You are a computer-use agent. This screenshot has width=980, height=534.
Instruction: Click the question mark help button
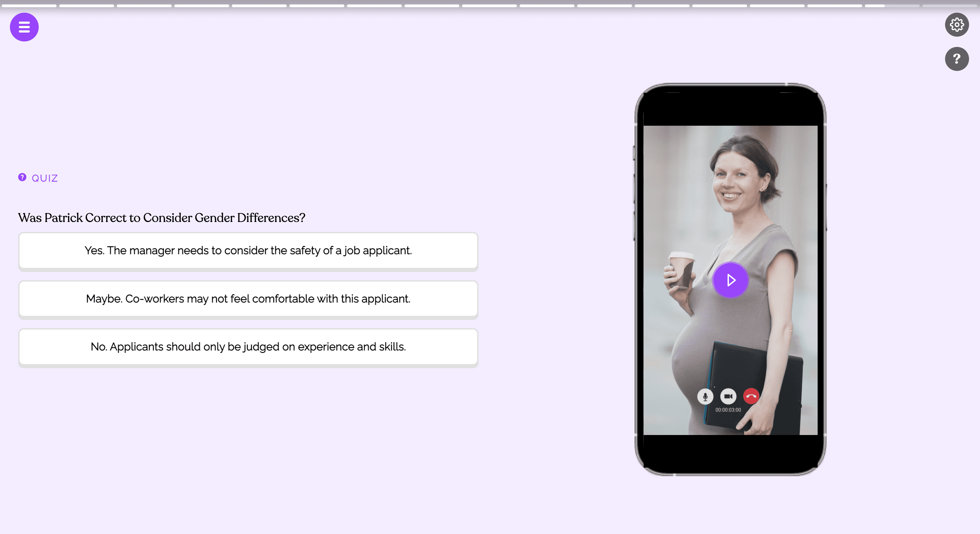(x=956, y=59)
